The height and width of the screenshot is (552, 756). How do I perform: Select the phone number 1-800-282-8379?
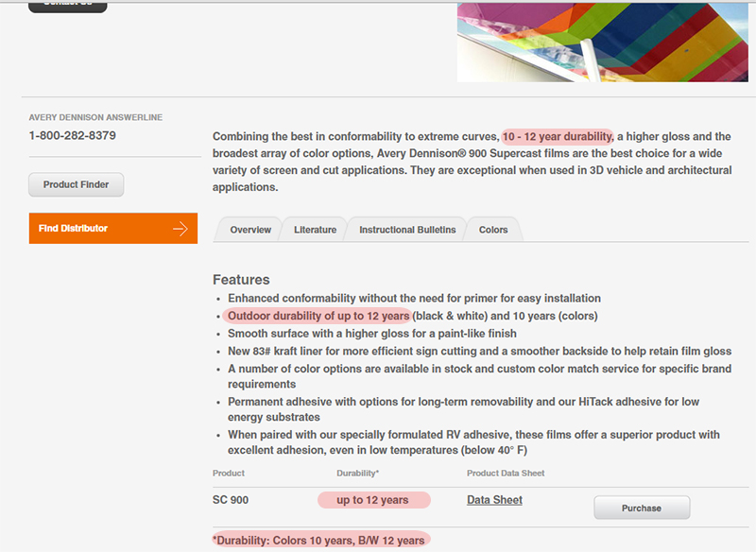point(73,135)
